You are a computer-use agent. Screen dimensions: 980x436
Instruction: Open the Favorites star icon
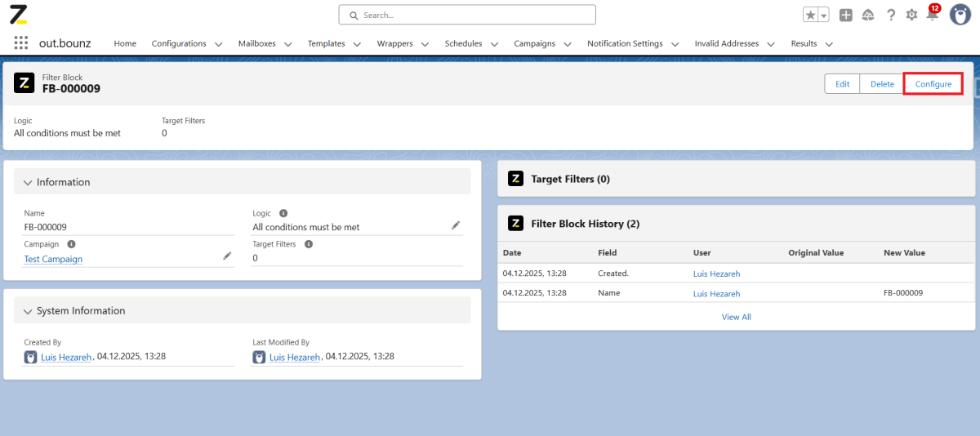[x=810, y=15]
